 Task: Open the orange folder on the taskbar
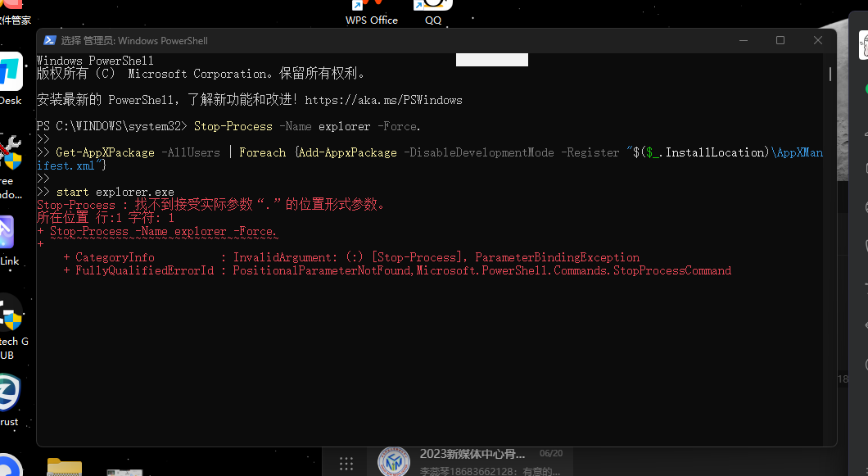pos(64,469)
